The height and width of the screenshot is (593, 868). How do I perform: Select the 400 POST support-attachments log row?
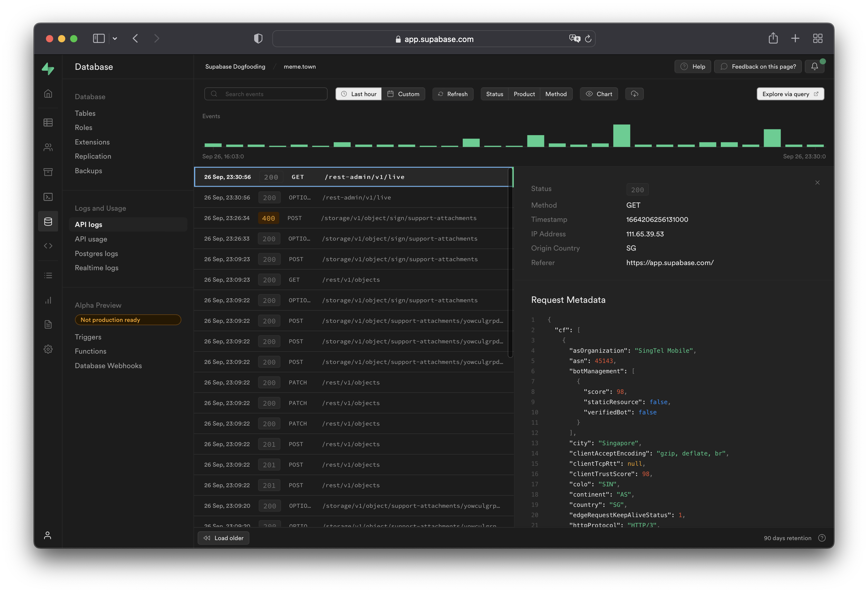(353, 218)
